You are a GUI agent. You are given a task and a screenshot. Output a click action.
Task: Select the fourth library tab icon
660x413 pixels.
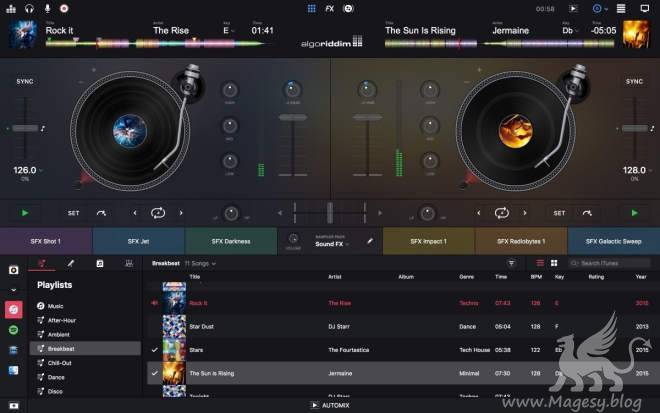129,264
